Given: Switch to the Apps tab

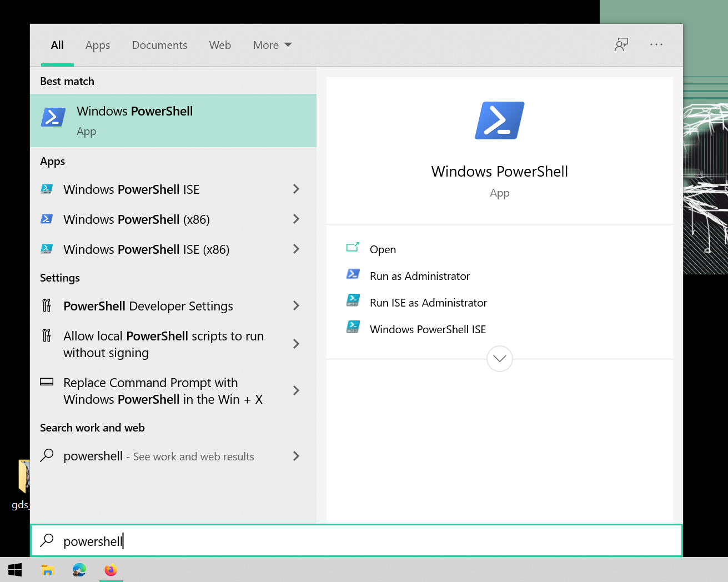Looking at the screenshot, I should 97,45.
